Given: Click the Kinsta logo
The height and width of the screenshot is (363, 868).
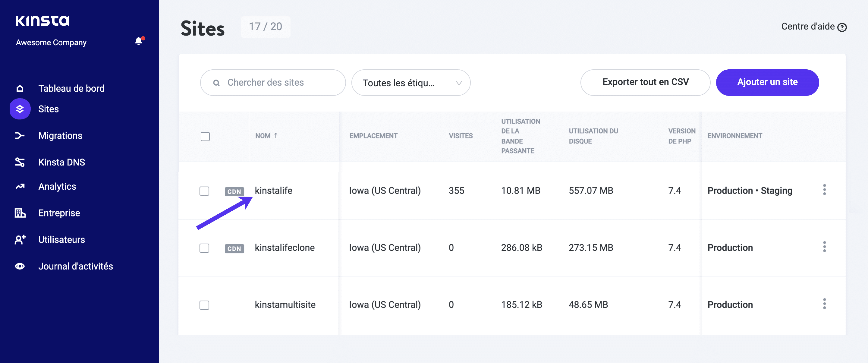Looking at the screenshot, I should [42, 20].
